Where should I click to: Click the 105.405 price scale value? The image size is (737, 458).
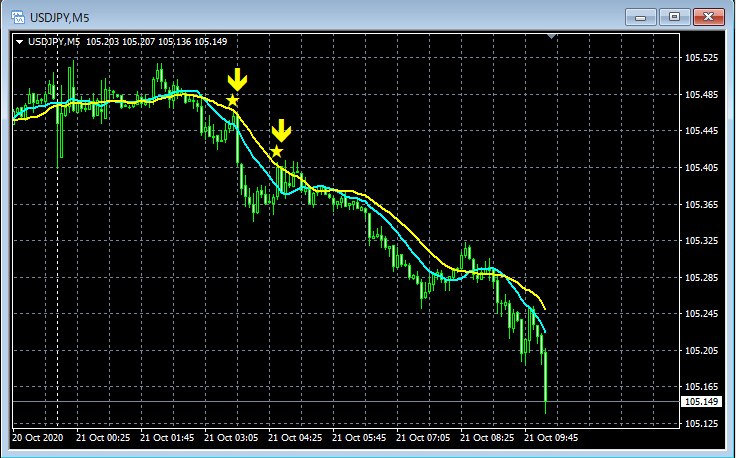coord(701,167)
